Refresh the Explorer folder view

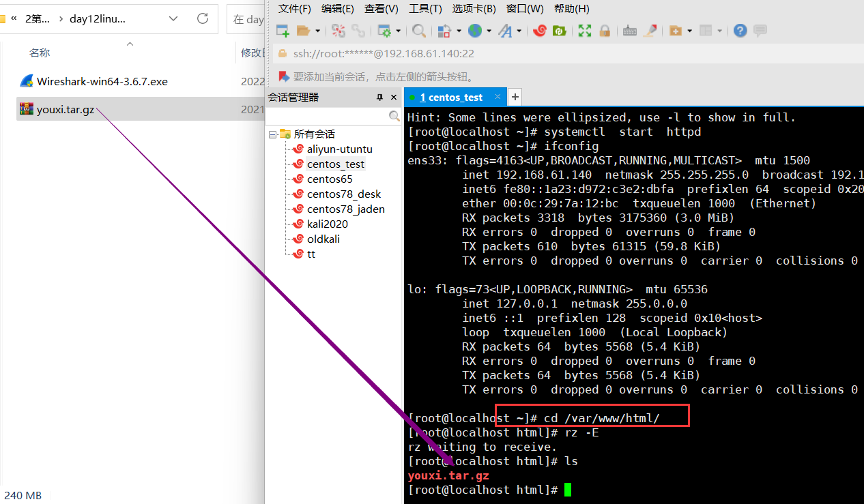(203, 19)
